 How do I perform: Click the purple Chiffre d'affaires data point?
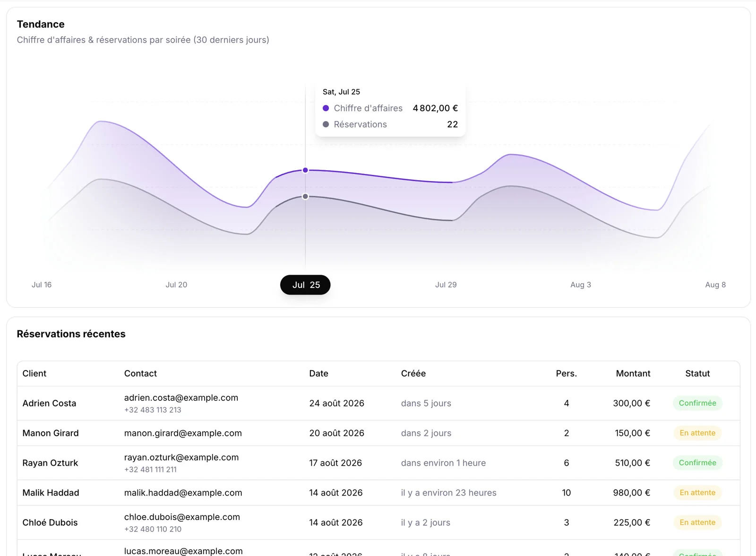(305, 170)
